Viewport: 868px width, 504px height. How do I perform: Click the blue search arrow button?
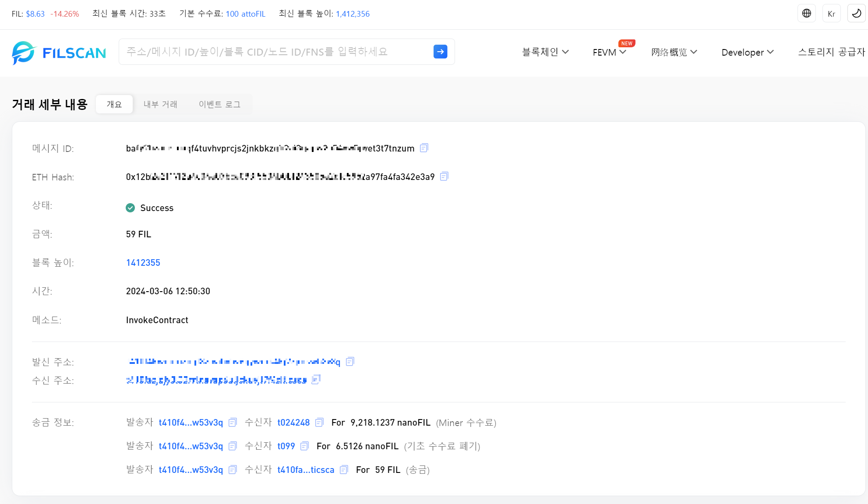point(440,52)
